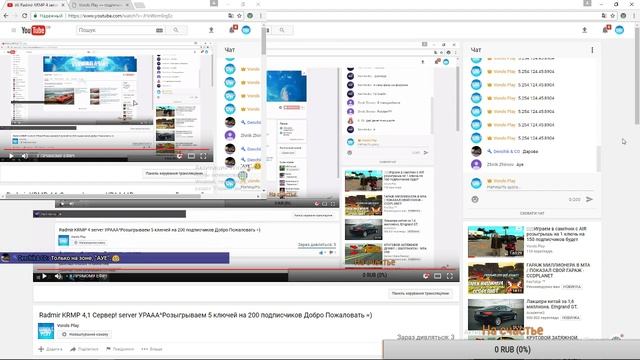Open on-screen keyboard icon in the search box
The height and width of the screenshot is (360, 640).
tap(159, 30)
